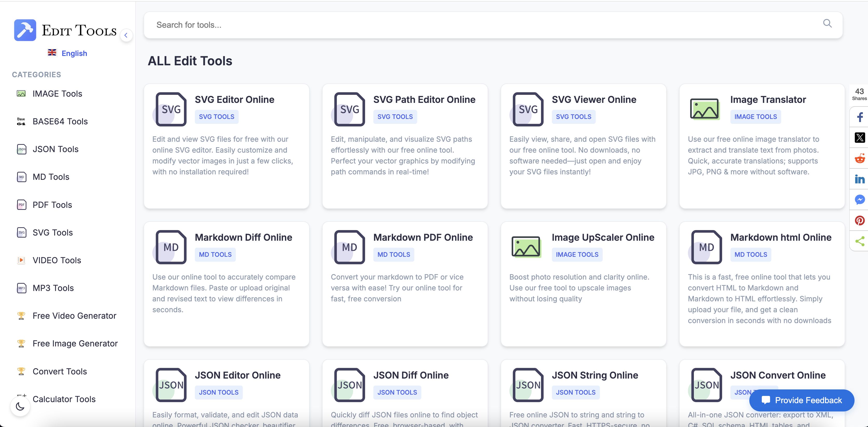Viewport: 868px width, 427px height.
Task: Share via Messenger icon
Action: [859, 200]
